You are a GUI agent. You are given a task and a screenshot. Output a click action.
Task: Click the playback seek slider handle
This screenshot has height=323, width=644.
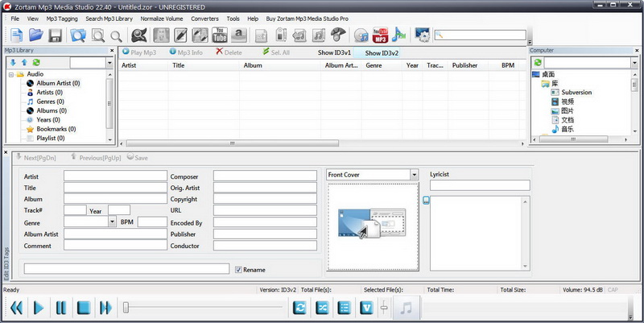click(126, 307)
